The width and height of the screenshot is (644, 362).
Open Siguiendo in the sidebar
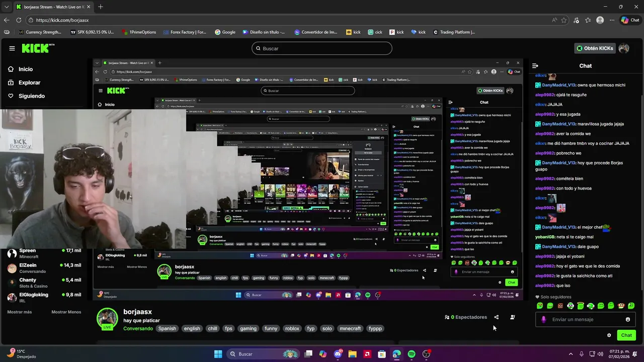[26, 96]
